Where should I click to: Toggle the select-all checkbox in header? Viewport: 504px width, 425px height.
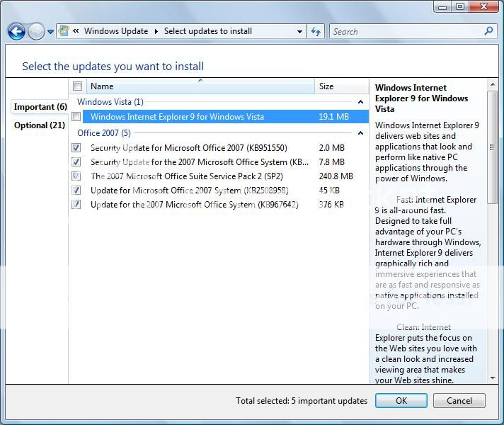coord(77,86)
